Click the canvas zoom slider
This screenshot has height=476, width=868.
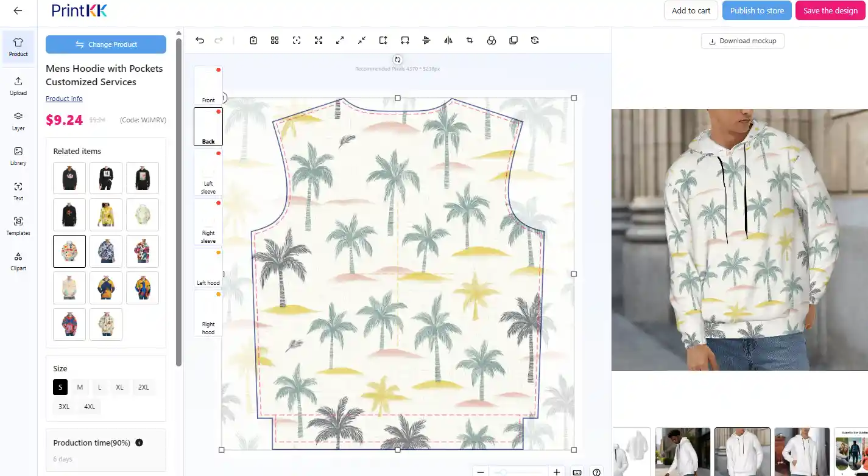tap(518, 472)
